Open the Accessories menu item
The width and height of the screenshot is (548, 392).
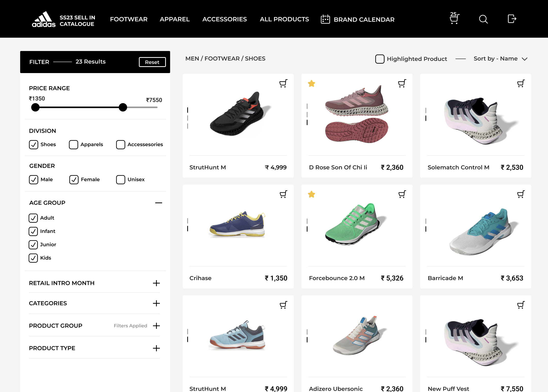(x=225, y=19)
